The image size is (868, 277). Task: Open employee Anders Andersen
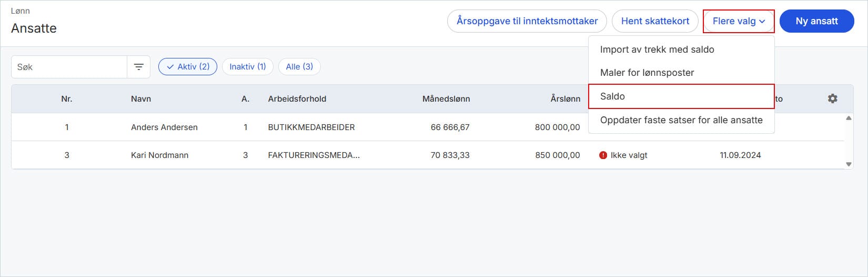pos(164,127)
